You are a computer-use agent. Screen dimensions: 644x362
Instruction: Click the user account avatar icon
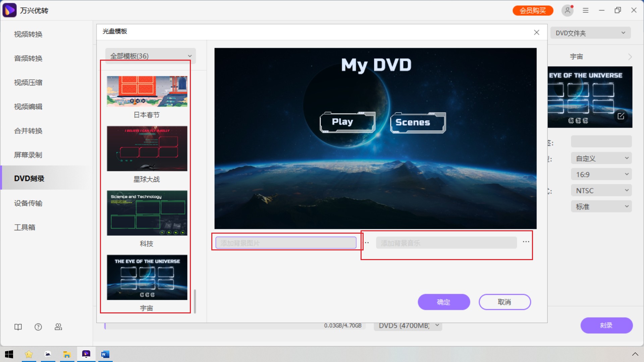(x=567, y=10)
